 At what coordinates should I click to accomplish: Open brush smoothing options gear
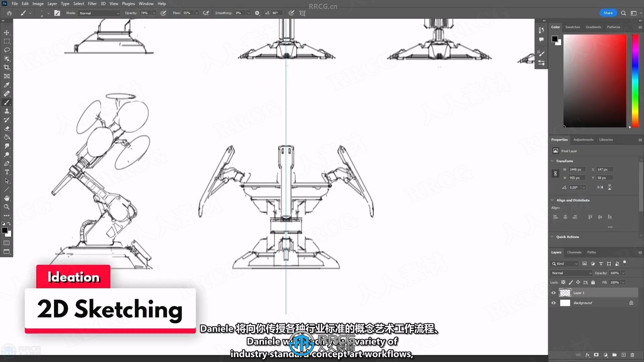coord(257,13)
